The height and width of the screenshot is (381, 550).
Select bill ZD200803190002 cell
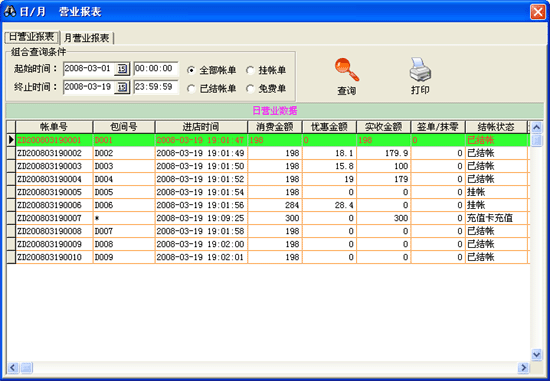point(54,153)
